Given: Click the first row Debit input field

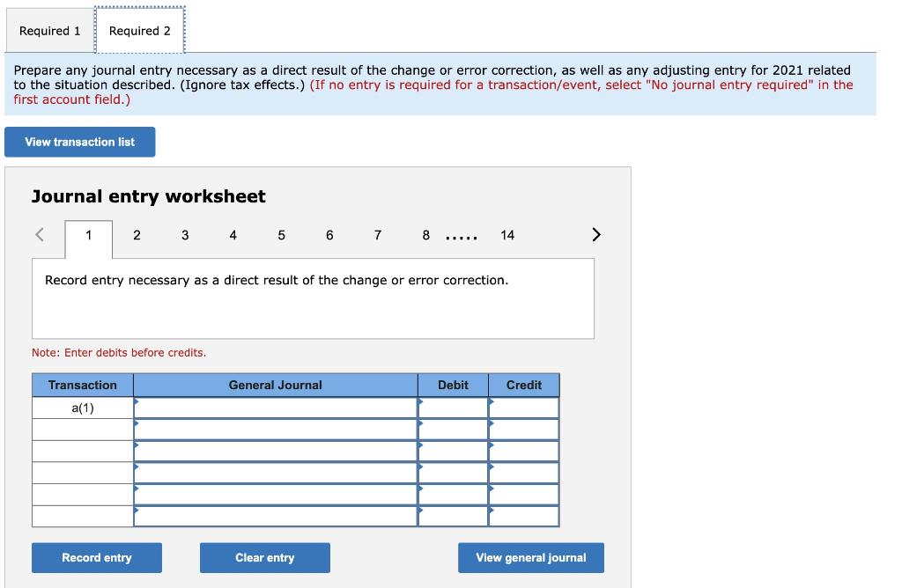Looking at the screenshot, I should coord(454,407).
